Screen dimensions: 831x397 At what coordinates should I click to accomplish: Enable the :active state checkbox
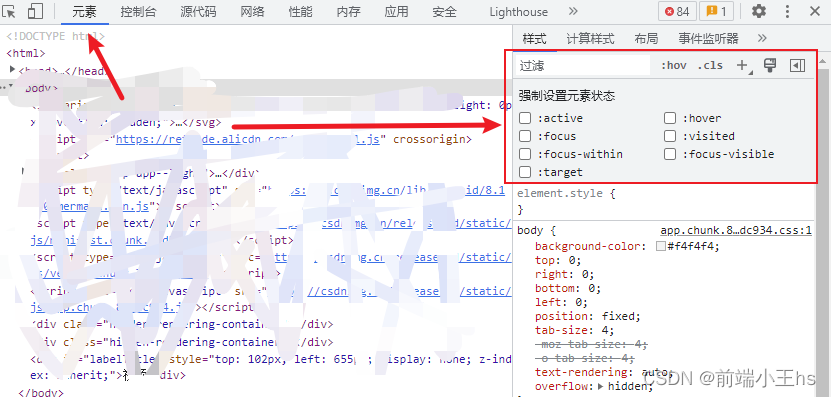coord(525,118)
